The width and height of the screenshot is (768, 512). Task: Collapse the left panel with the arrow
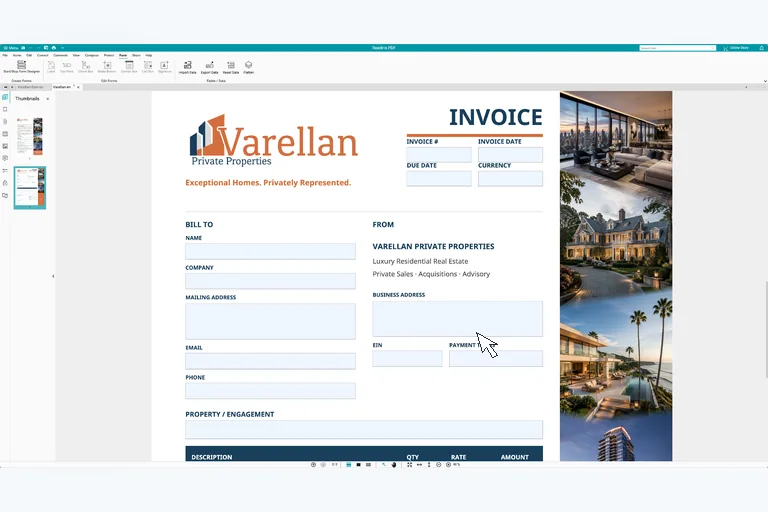coord(53,276)
